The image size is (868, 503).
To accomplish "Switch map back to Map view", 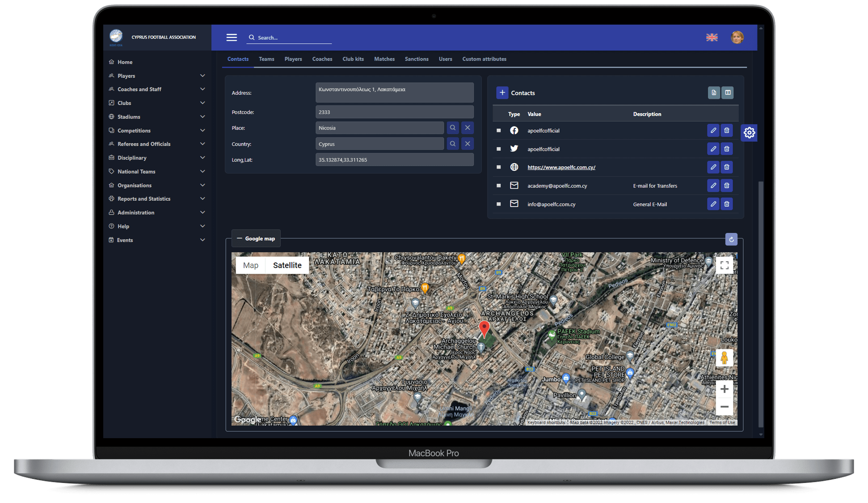I will pyautogui.click(x=250, y=265).
